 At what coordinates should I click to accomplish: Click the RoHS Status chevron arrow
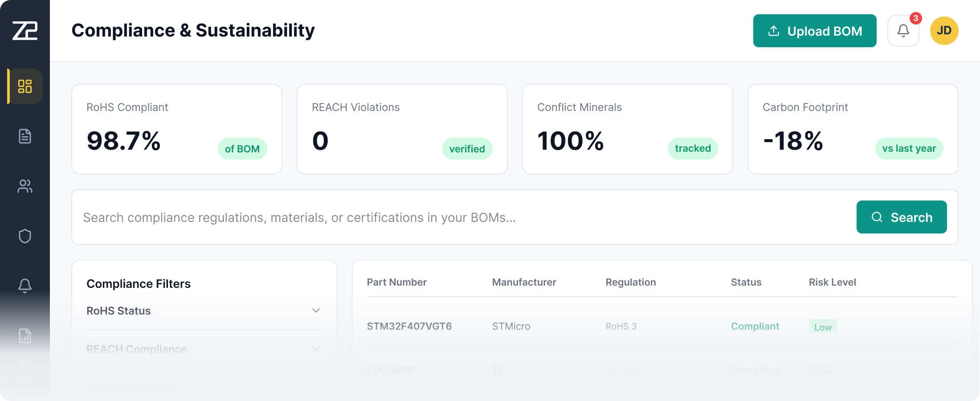[x=316, y=311]
